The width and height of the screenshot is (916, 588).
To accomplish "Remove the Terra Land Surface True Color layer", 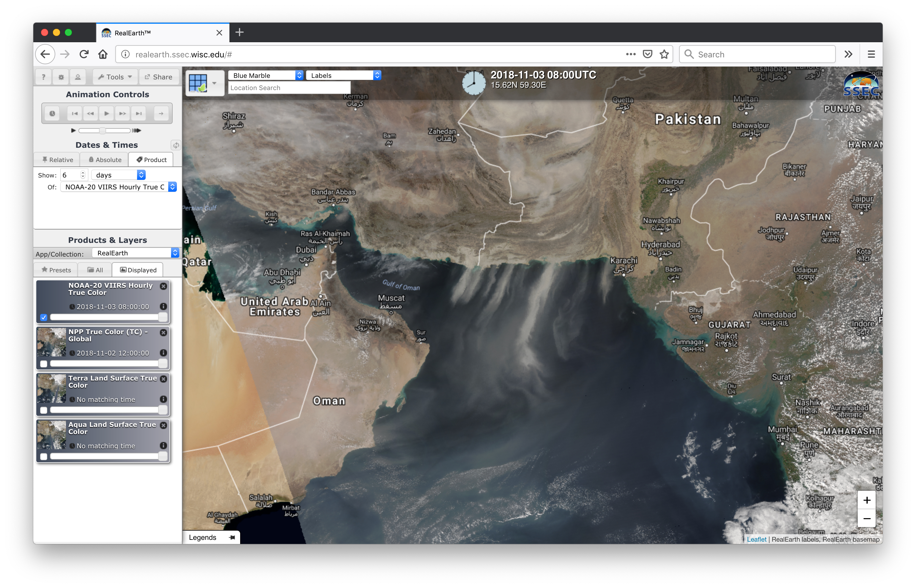I will (x=163, y=379).
